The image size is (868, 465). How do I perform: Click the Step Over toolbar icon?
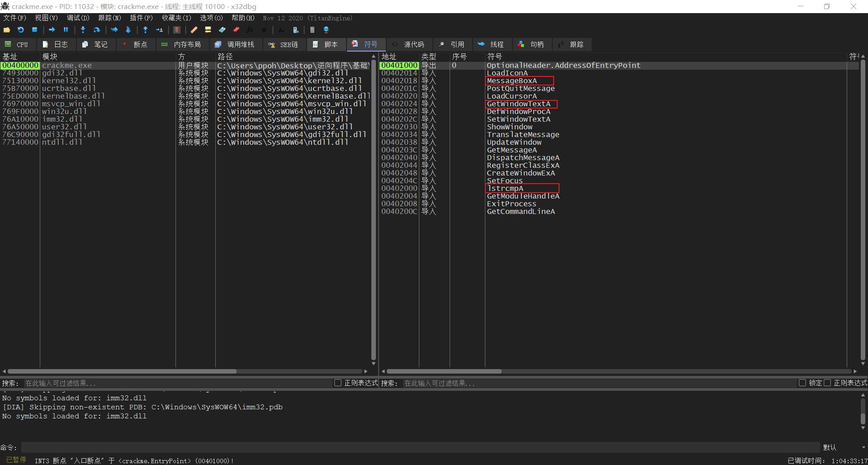[97, 30]
